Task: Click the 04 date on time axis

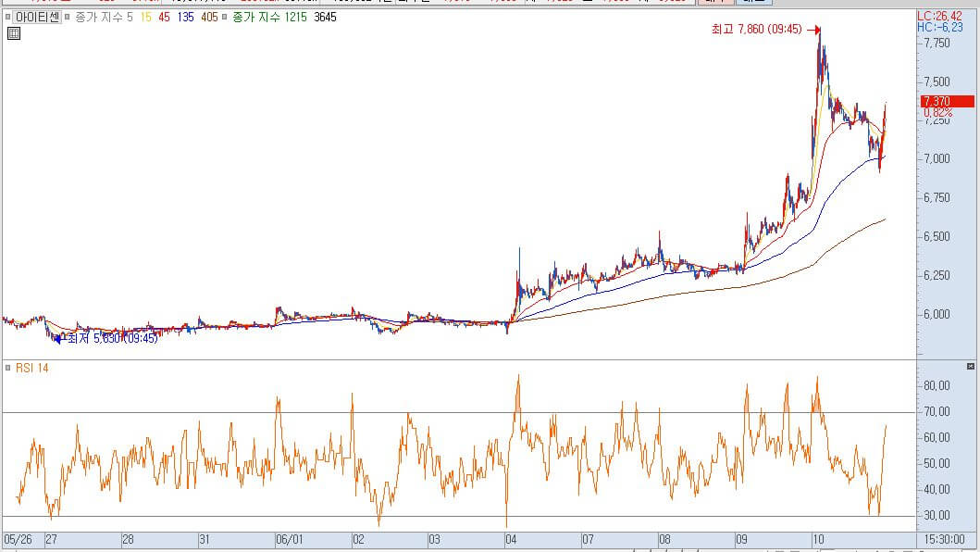Action: (x=511, y=539)
